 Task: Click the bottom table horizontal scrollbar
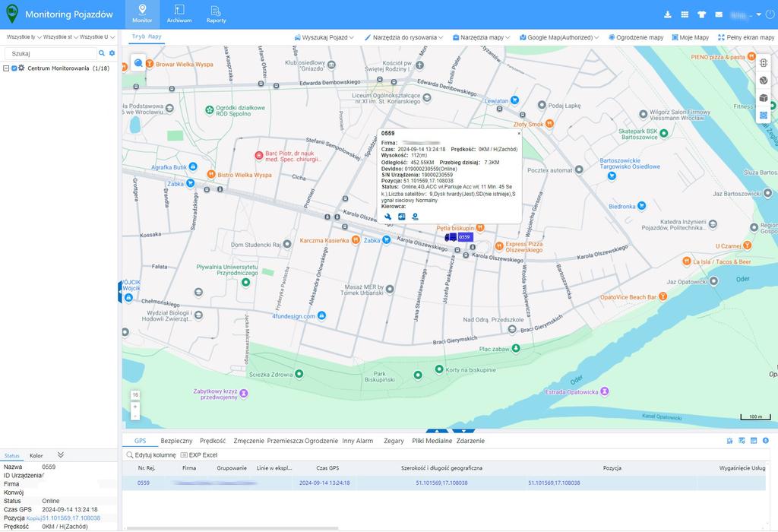pyautogui.click(x=232, y=528)
